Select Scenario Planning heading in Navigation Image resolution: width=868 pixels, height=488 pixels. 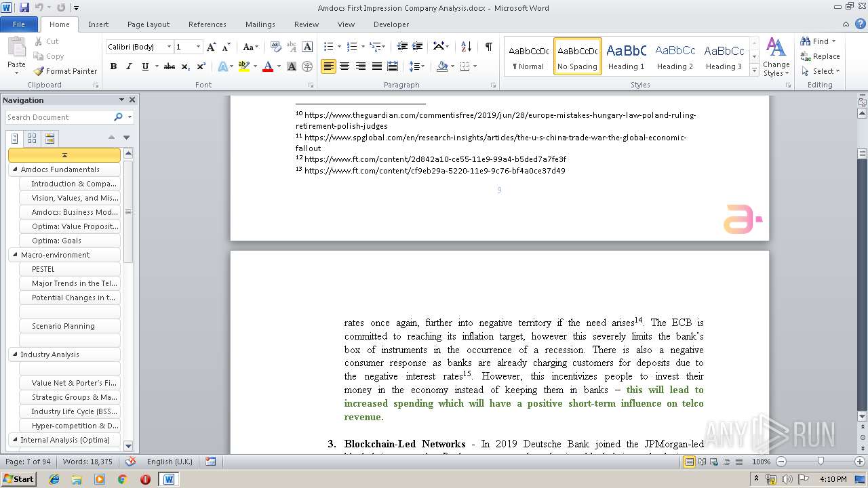(70, 326)
